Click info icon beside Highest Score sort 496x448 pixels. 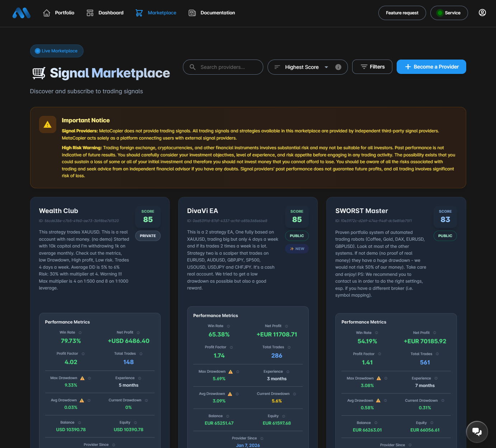338,67
